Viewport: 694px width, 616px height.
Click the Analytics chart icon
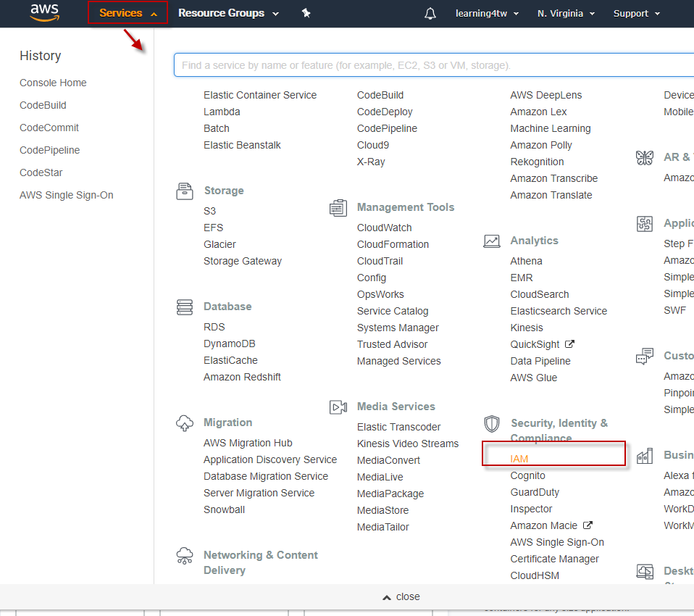pyautogui.click(x=492, y=241)
